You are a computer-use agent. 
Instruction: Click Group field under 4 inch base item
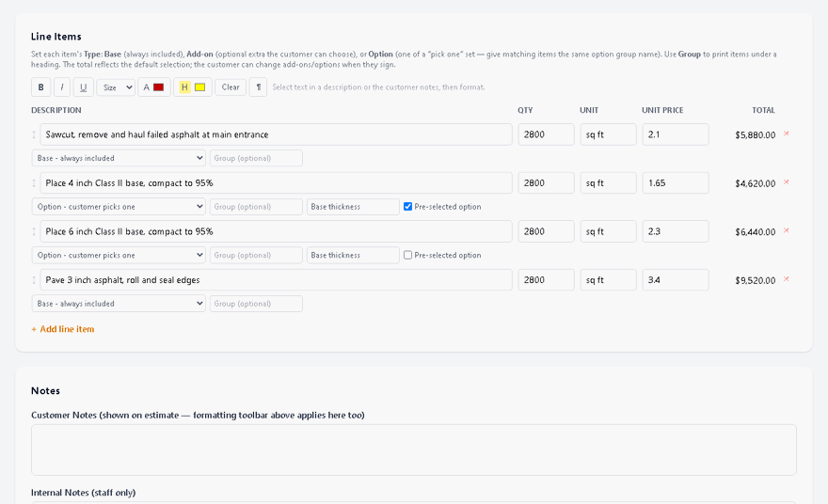click(256, 206)
